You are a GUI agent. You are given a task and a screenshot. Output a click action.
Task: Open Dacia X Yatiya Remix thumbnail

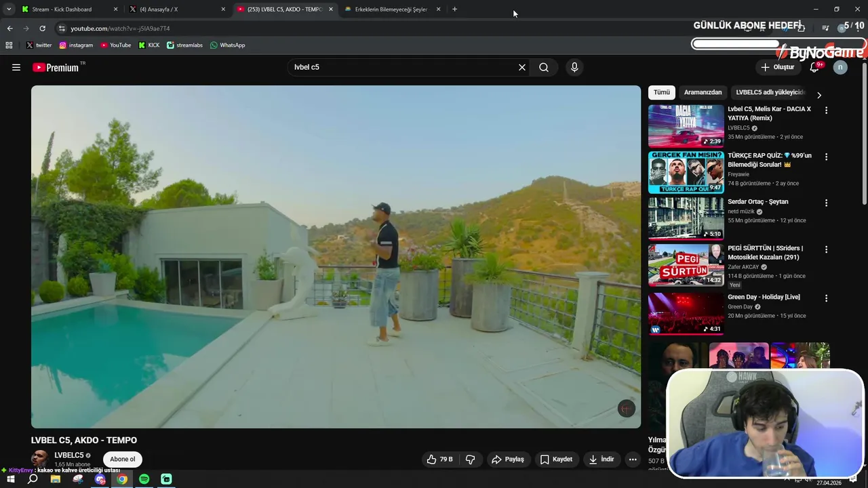coord(686,126)
